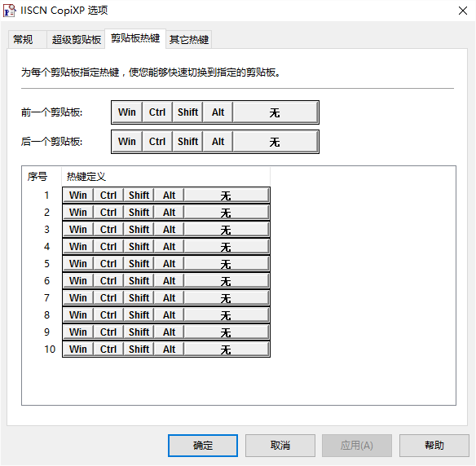
Task: Open the 其它热键 tab
Action: pyautogui.click(x=189, y=39)
